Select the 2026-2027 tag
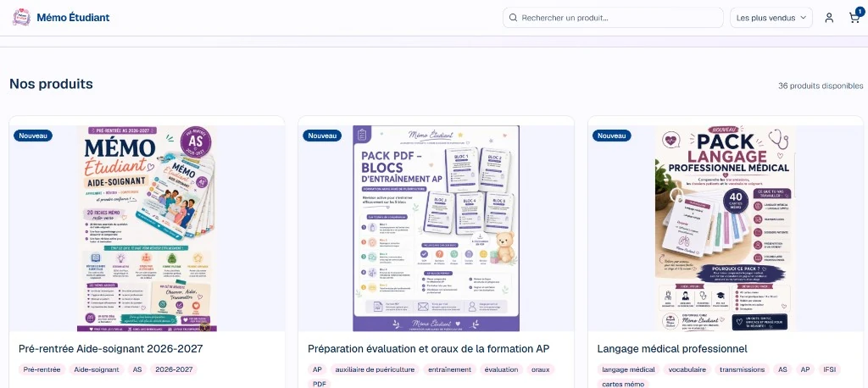The width and height of the screenshot is (868, 388). click(x=173, y=369)
